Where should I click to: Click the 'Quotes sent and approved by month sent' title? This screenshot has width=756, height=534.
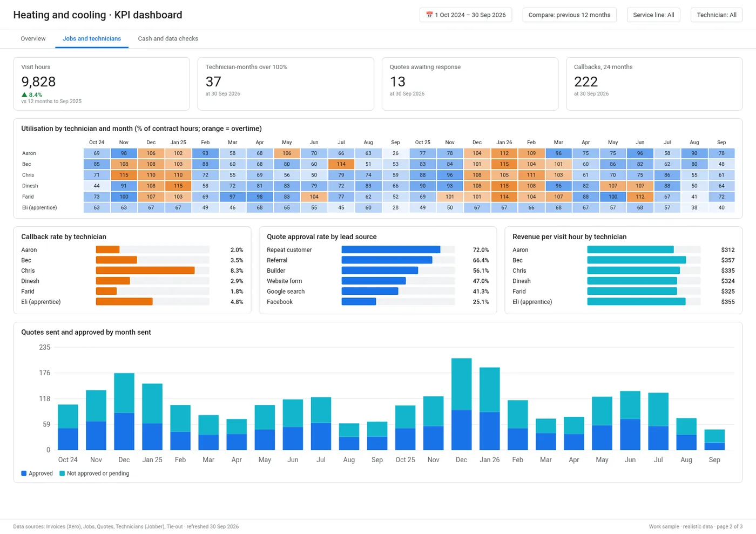coord(86,332)
